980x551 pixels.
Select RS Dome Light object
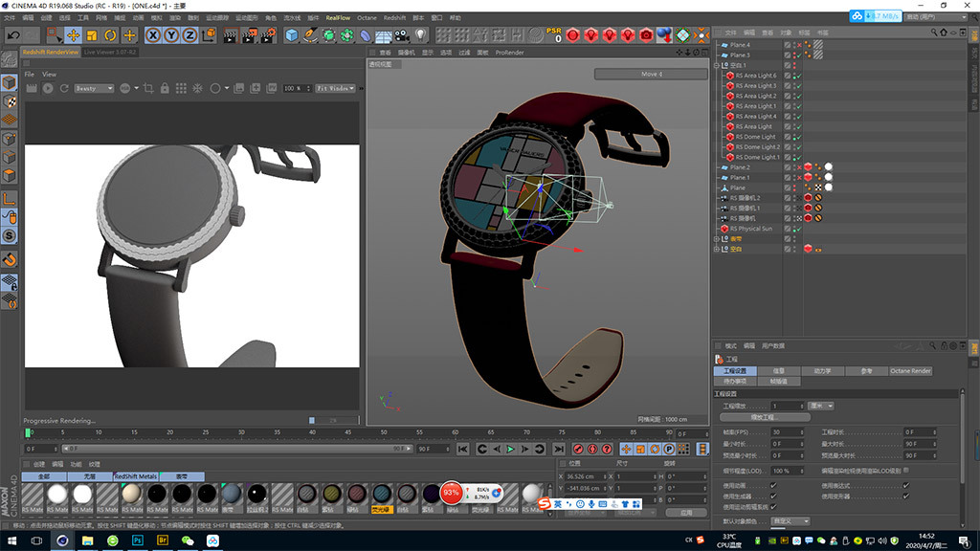(x=755, y=137)
